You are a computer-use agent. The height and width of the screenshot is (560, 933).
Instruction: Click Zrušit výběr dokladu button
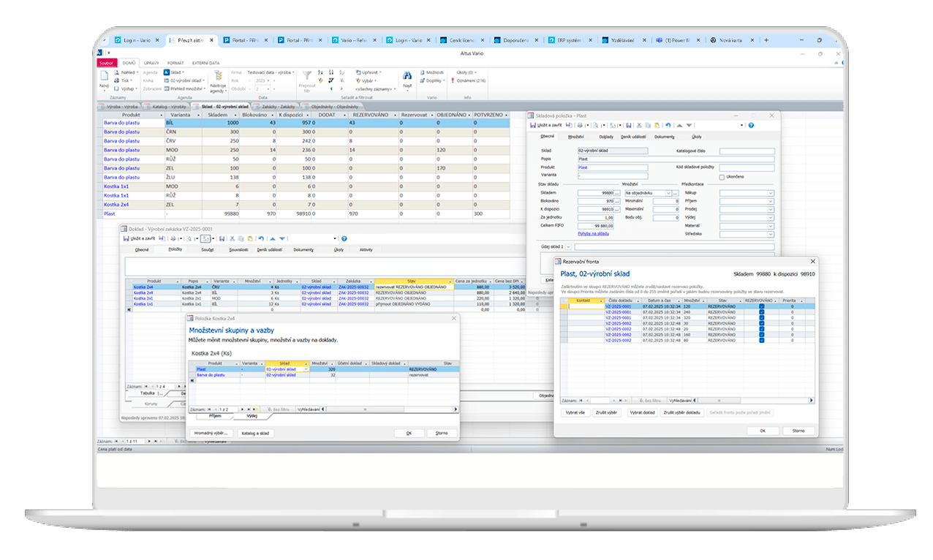(682, 412)
